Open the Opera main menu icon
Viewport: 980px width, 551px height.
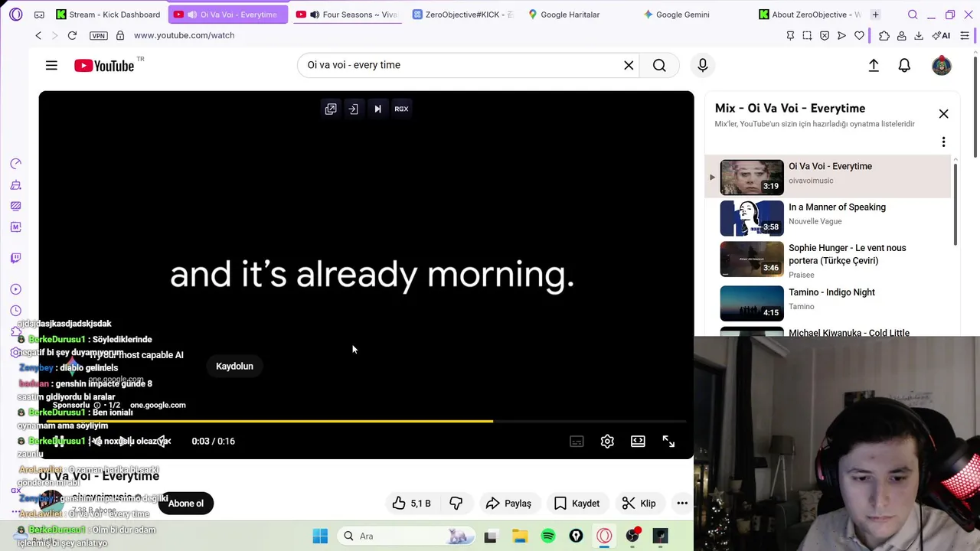pos(16,15)
